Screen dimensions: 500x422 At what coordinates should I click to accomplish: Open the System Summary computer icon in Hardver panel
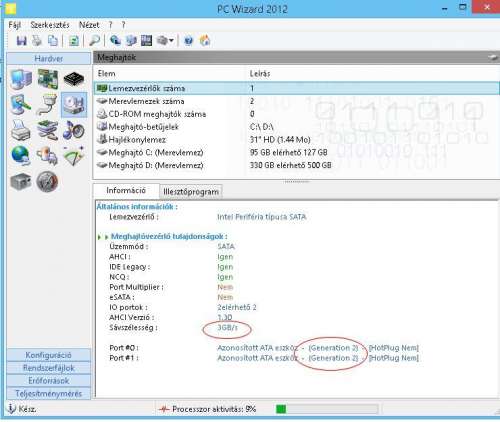(x=21, y=79)
